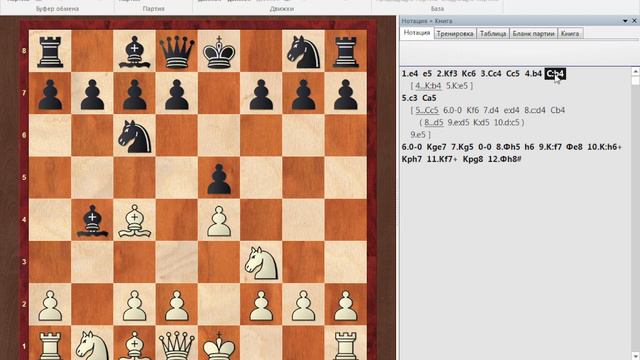
Task: Select the move Kc6 in notation
Action: pyautogui.click(x=469, y=73)
